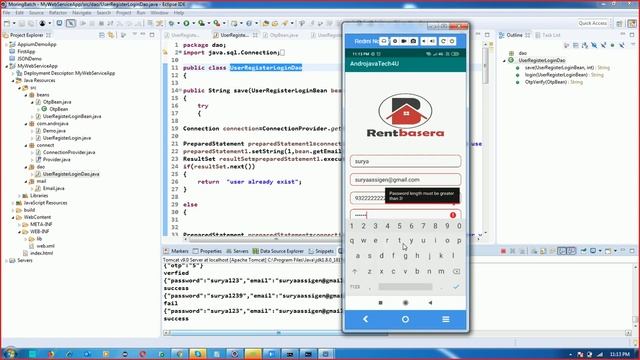Click the volume up icon in phone mirror toolbar

pos(432,41)
